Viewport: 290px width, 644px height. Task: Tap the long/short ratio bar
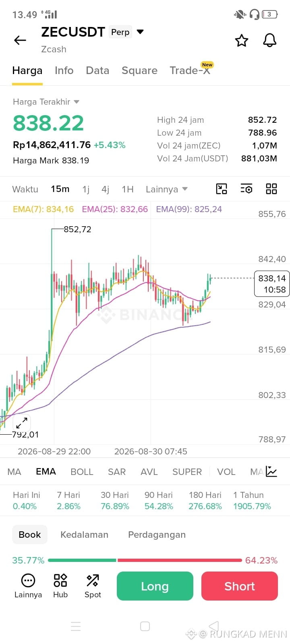pyautogui.click(x=145, y=560)
